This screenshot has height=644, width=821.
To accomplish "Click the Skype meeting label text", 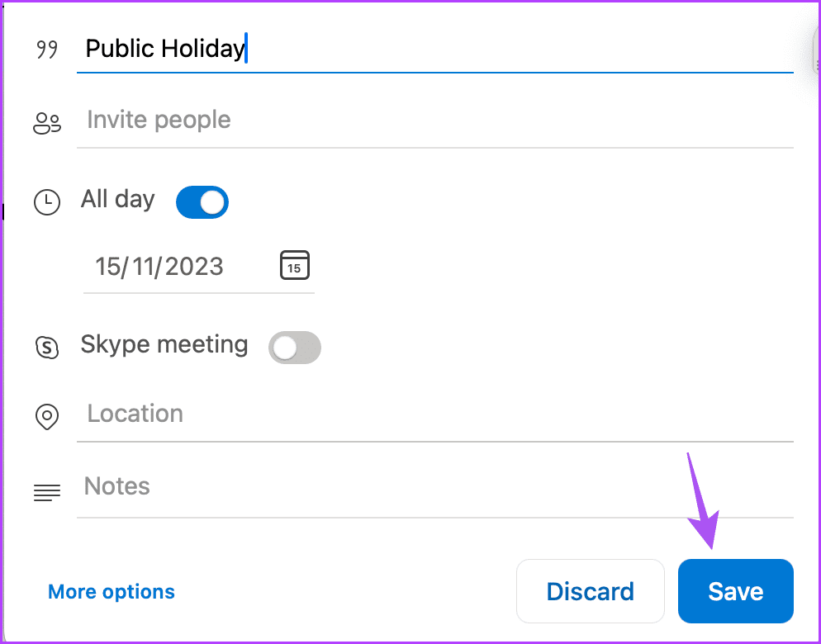I will pos(164,344).
